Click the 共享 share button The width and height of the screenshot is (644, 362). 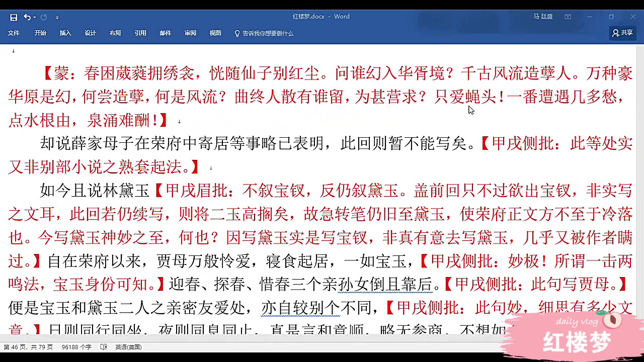point(622,33)
